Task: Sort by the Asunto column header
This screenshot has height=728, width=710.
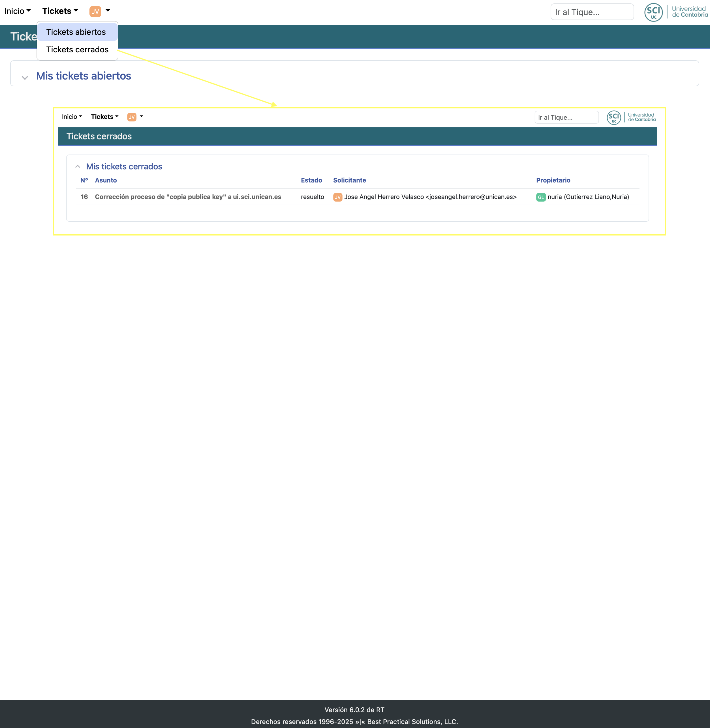Action: pyautogui.click(x=106, y=180)
